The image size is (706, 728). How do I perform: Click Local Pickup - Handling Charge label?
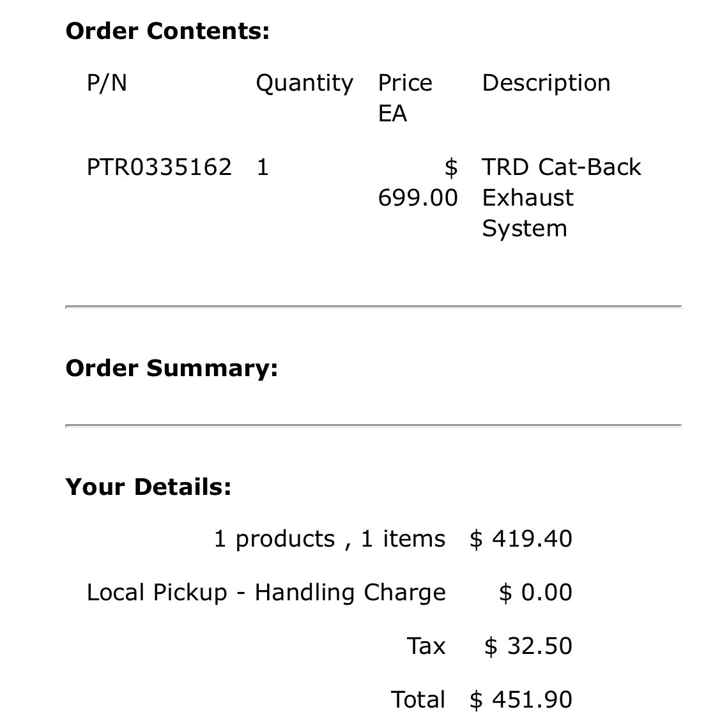coord(266,593)
